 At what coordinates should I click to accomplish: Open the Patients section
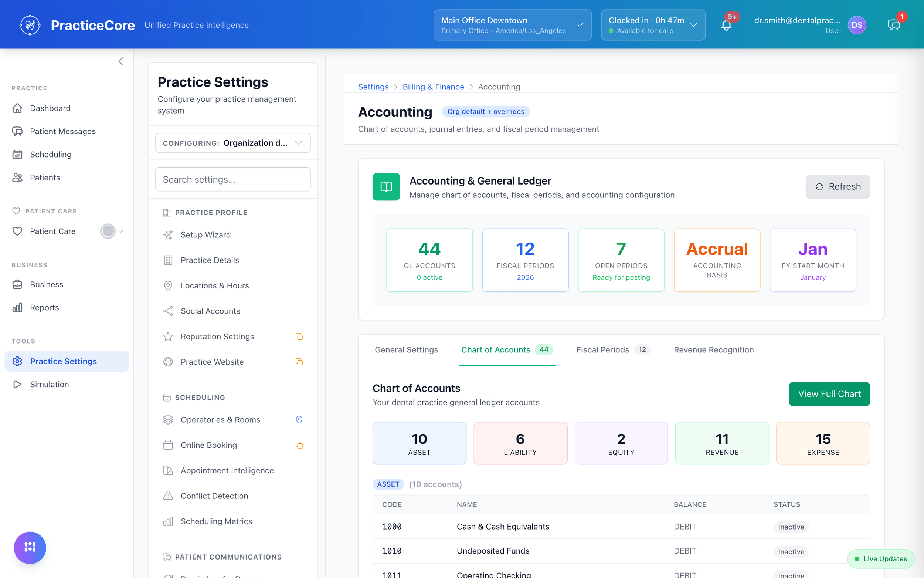[67, 178]
